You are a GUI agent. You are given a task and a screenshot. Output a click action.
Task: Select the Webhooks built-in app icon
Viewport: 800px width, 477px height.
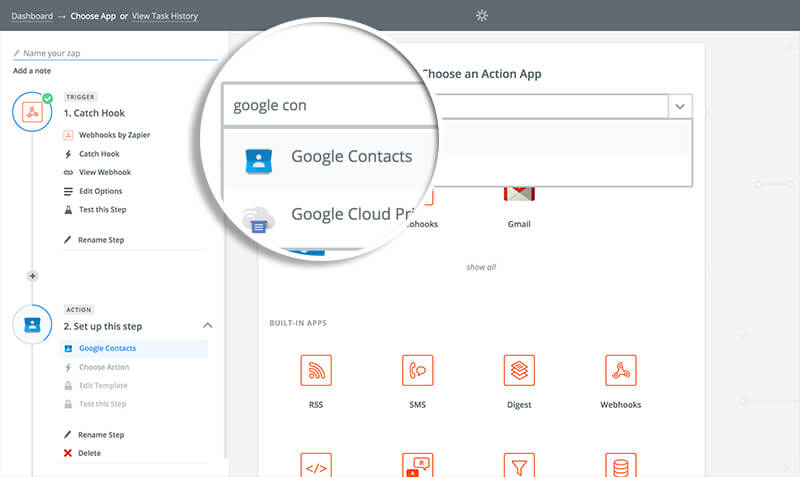coord(620,370)
